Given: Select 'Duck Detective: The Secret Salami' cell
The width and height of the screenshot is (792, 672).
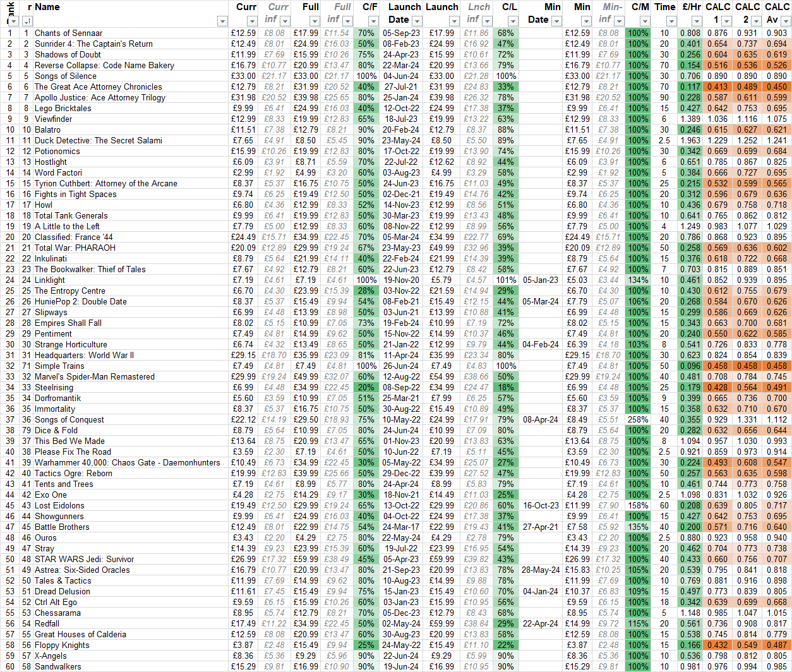Looking at the screenshot, I should point(131,140).
